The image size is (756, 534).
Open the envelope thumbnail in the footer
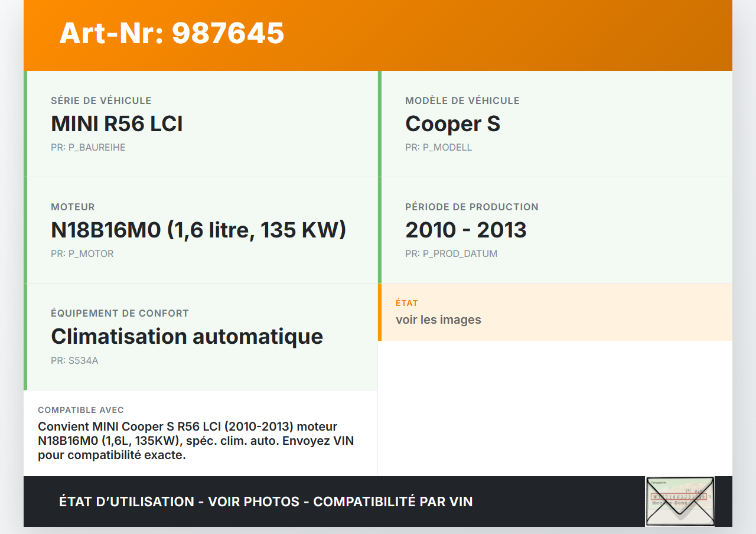point(680,501)
